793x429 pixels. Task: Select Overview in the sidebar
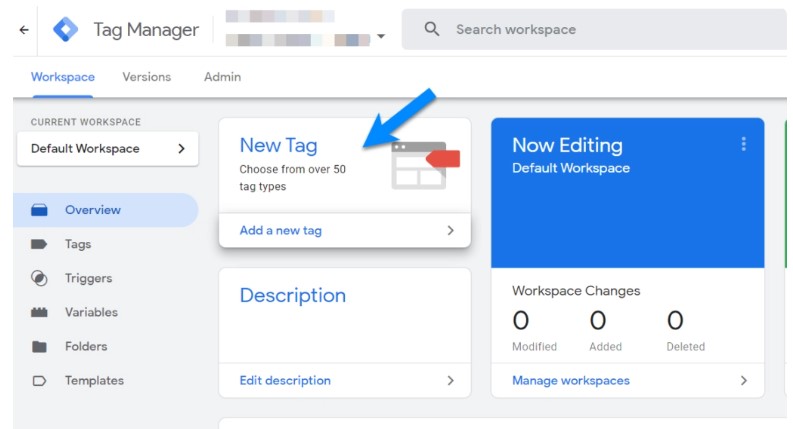[x=106, y=210]
